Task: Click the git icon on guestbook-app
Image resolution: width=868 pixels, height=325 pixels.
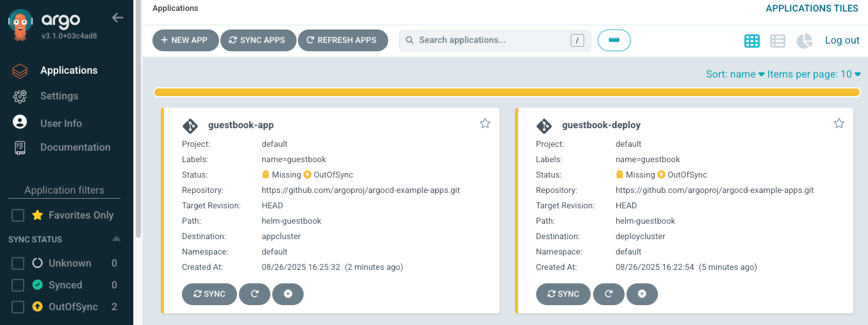Action: click(x=190, y=126)
